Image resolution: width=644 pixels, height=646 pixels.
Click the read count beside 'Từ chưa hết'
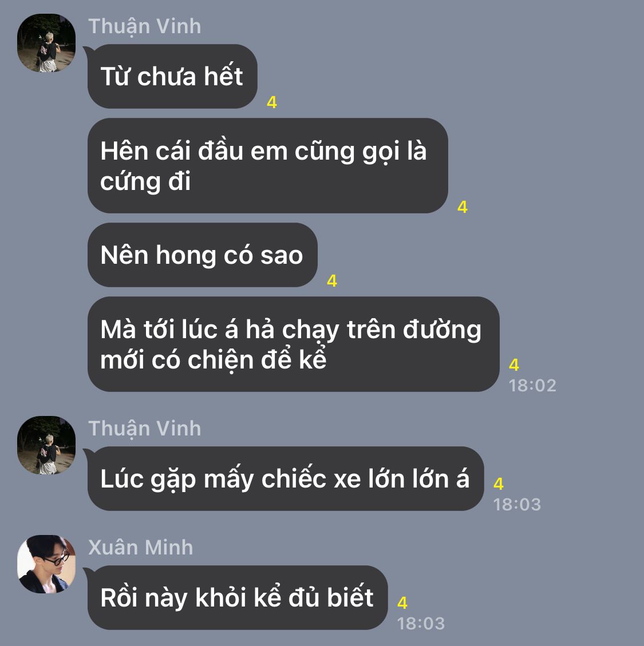coord(272,102)
